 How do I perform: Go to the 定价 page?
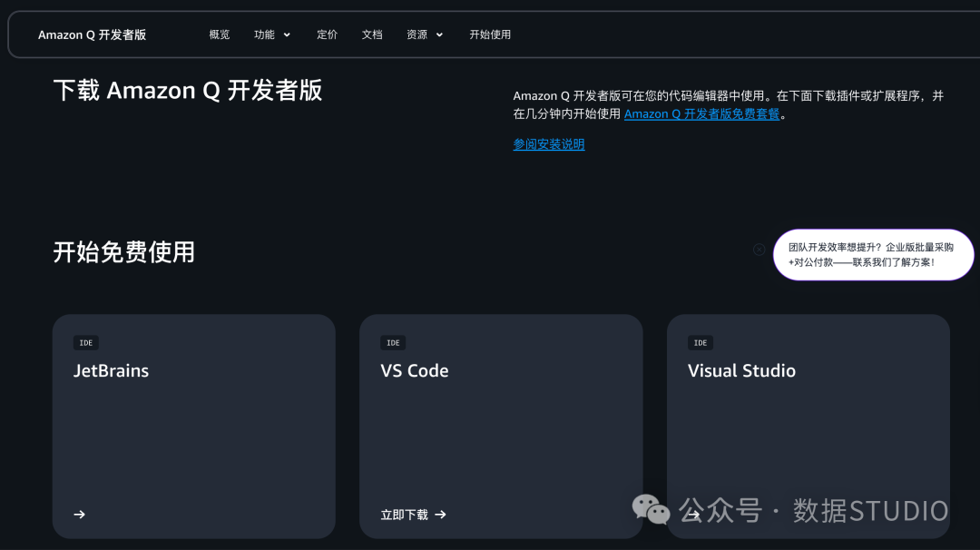327,35
